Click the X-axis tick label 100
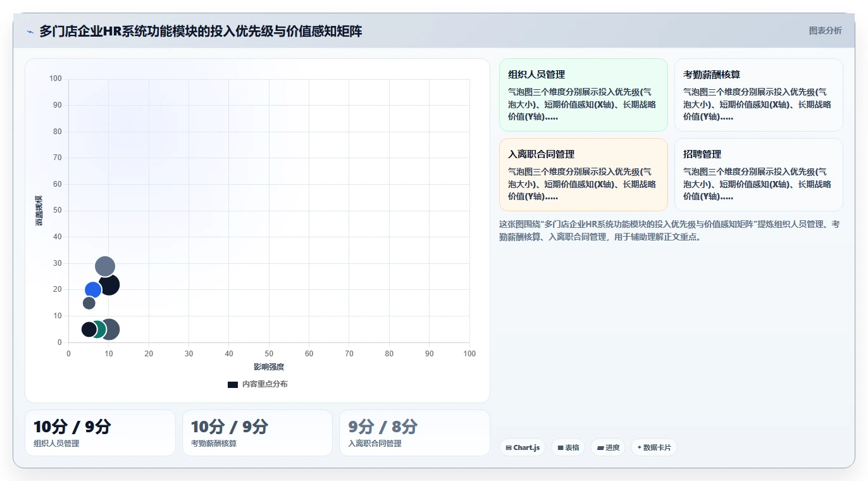Image resolution: width=868 pixels, height=481 pixels. (x=469, y=354)
